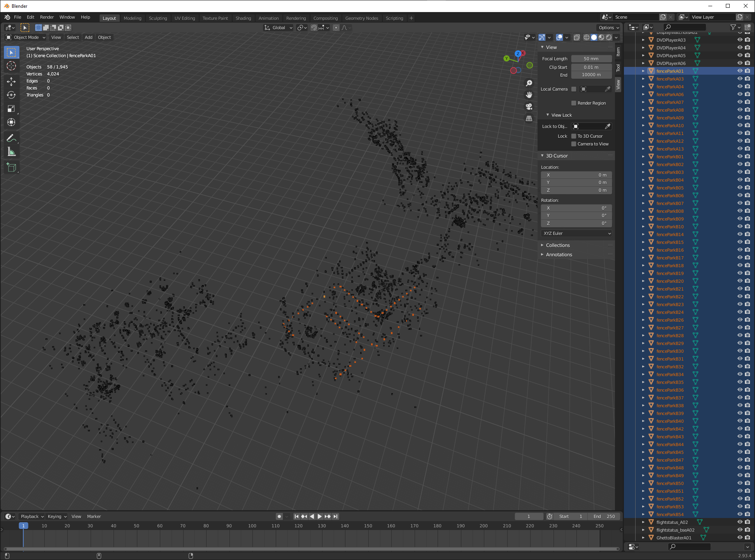755x560 pixels.
Task: Collapse the View Lock subpanel
Action: 562,115
